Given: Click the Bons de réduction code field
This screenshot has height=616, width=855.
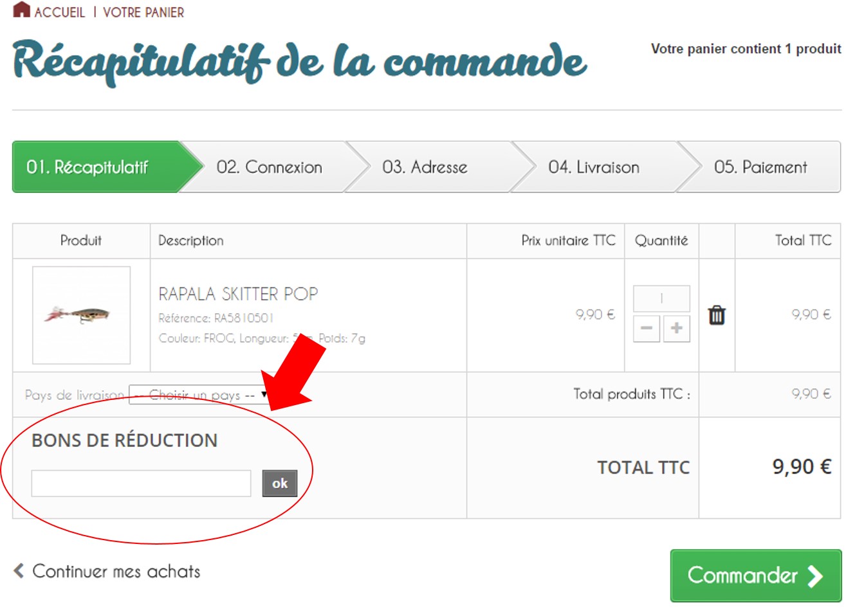Looking at the screenshot, I should point(141,484).
